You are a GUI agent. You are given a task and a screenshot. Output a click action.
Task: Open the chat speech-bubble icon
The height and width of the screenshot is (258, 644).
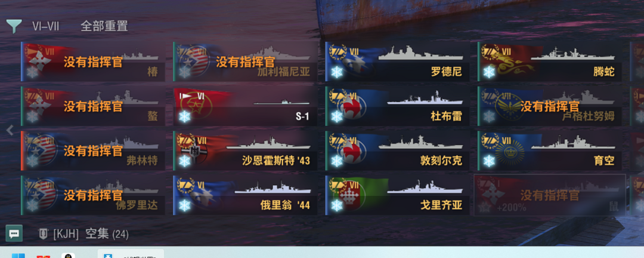14,234
